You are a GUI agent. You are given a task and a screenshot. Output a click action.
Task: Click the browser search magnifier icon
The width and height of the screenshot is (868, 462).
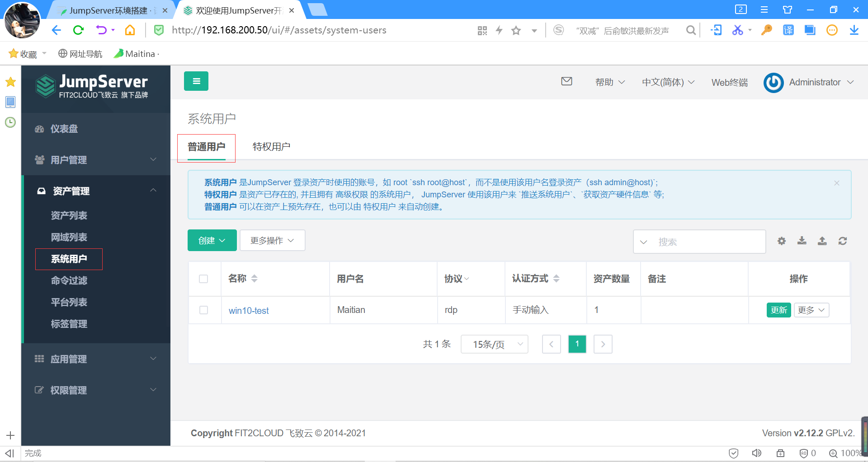click(691, 30)
